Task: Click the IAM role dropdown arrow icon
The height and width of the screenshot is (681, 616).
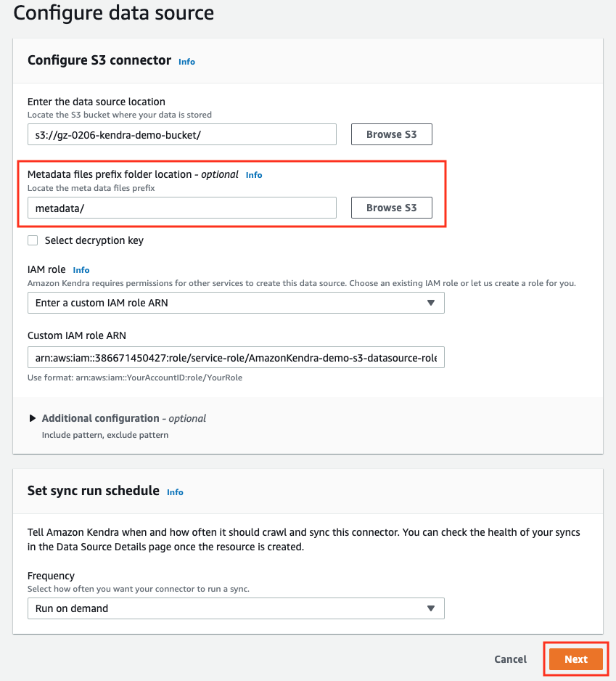Action: [431, 303]
